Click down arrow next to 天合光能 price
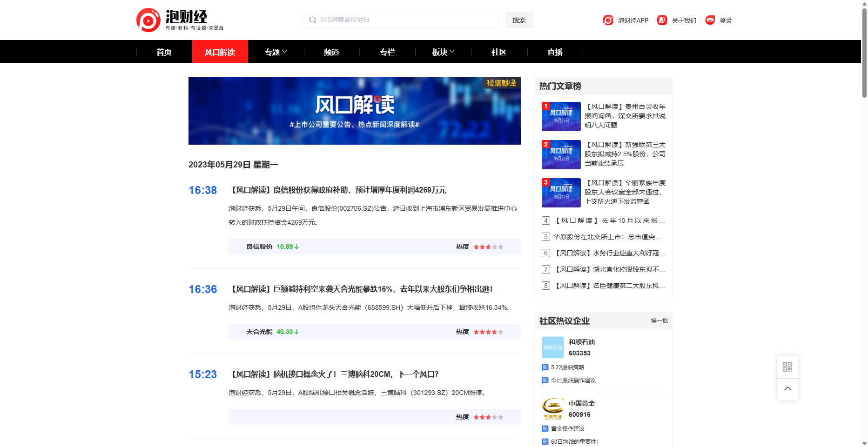The width and height of the screenshot is (868, 447). [297, 332]
